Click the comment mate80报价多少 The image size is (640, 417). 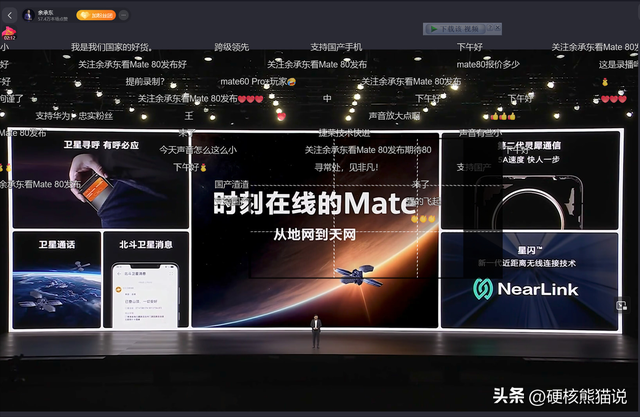coord(488,64)
